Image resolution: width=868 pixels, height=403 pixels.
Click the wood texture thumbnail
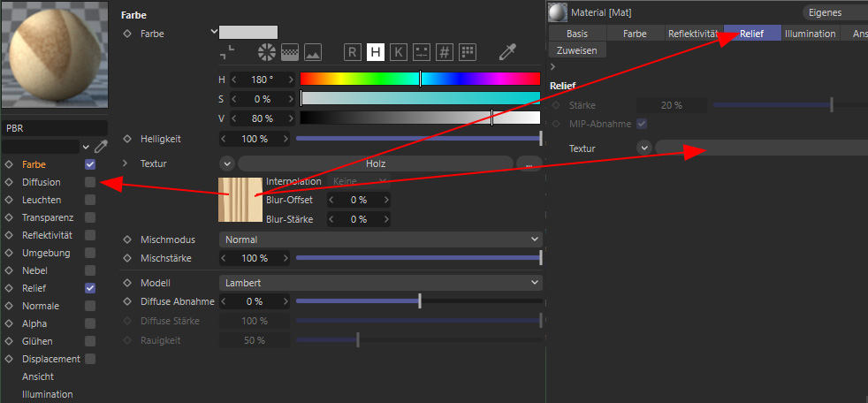(x=240, y=200)
